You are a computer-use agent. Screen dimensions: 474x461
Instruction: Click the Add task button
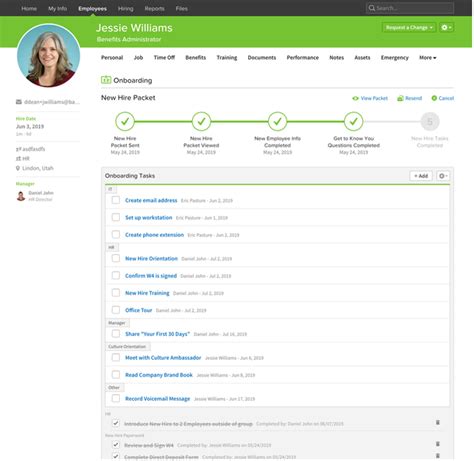click(421, 176)
